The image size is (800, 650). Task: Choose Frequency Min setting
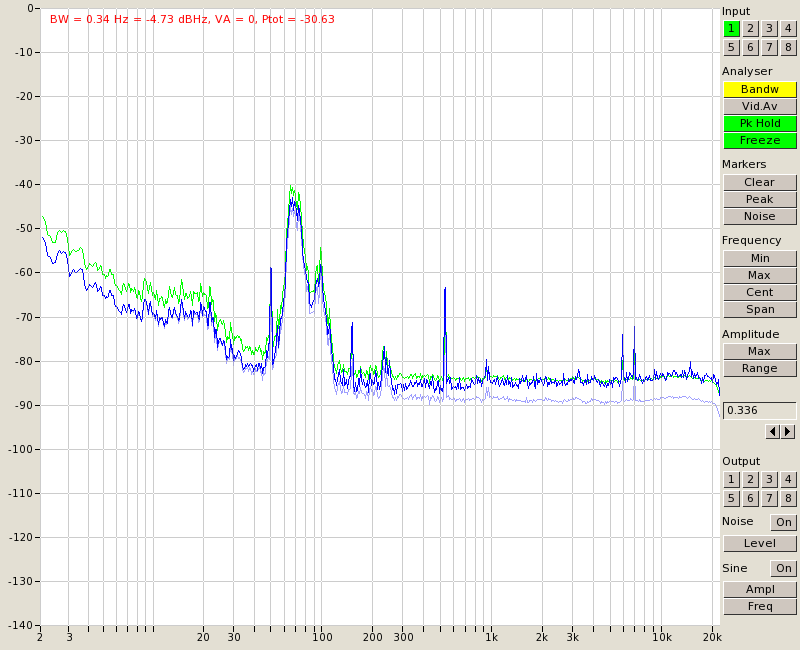[760, 259]
